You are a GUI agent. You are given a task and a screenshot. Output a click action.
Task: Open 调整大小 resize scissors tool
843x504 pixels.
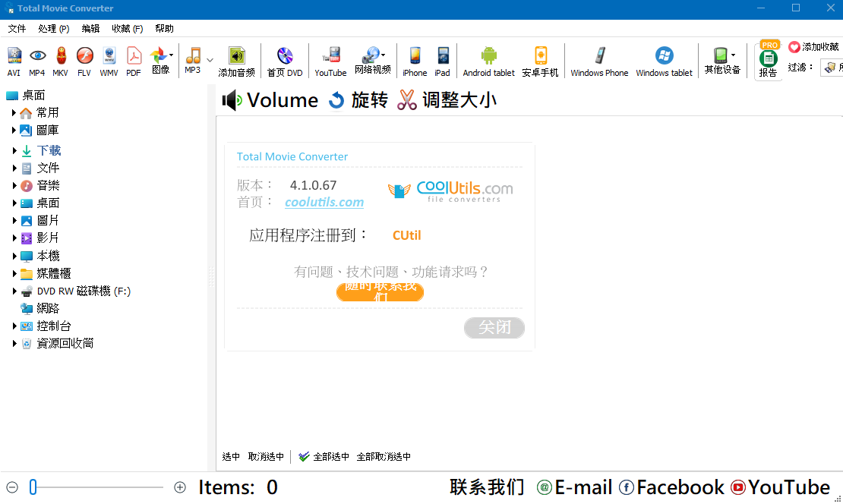tap(447, 100)
